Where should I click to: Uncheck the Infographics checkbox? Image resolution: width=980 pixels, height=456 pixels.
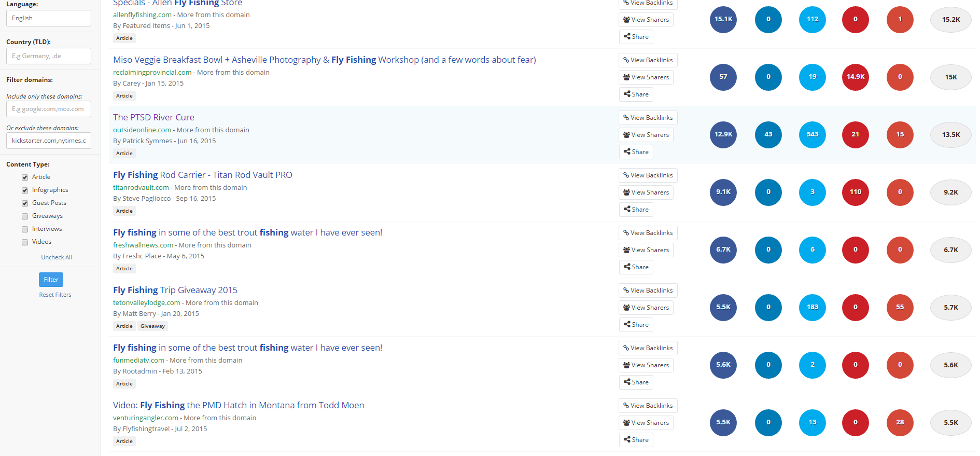point(25,190)
